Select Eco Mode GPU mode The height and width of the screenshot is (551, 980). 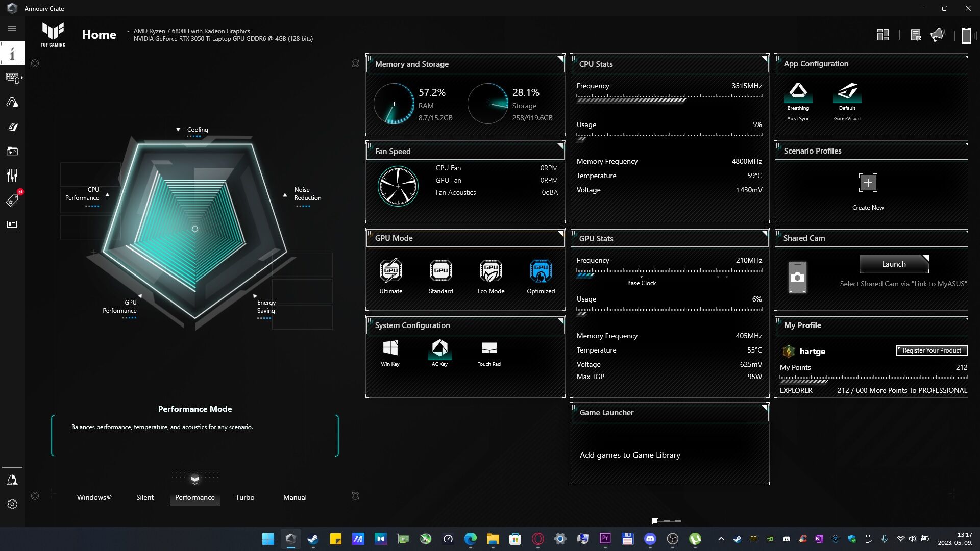[491, 277]
